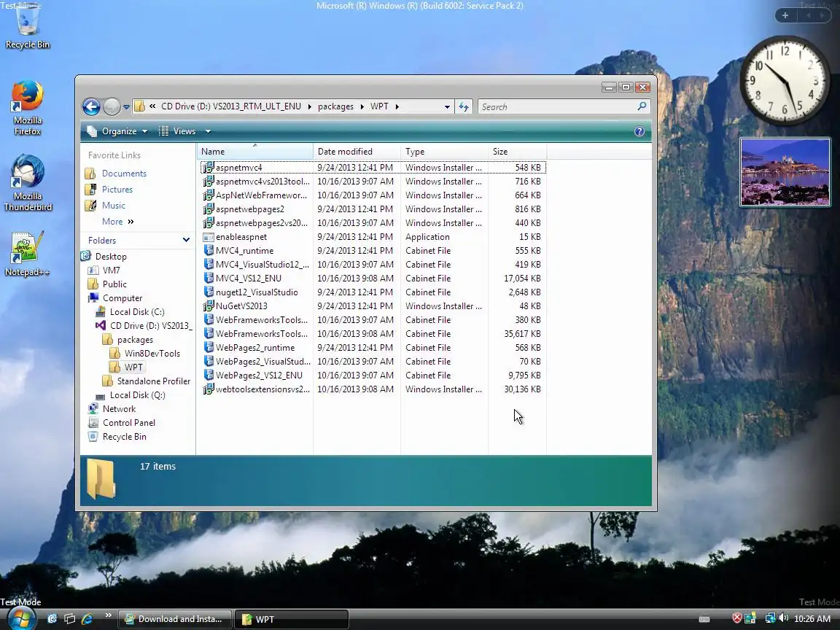Select the WebPages2_runtime file name
This screenshot has height=630, width=840.
click(255, 348)
